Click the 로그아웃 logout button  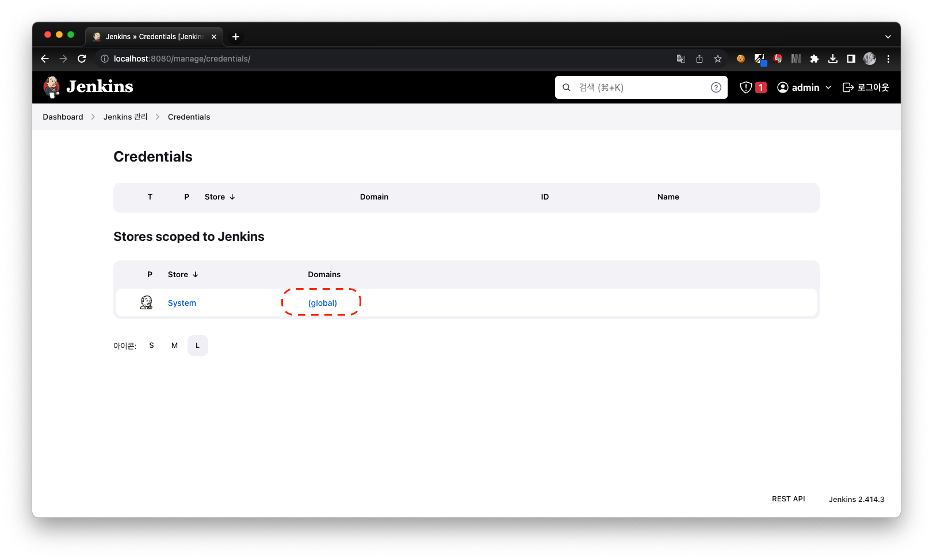(x=866, y=87)
